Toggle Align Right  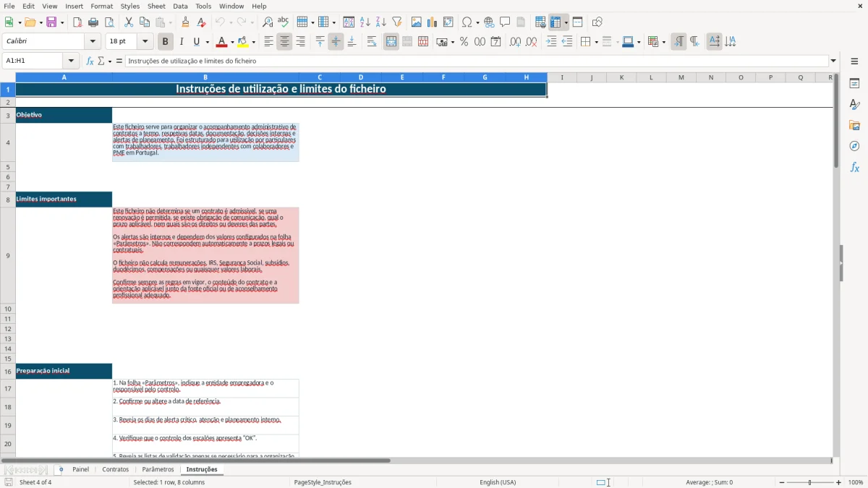[x=300, y=42]
